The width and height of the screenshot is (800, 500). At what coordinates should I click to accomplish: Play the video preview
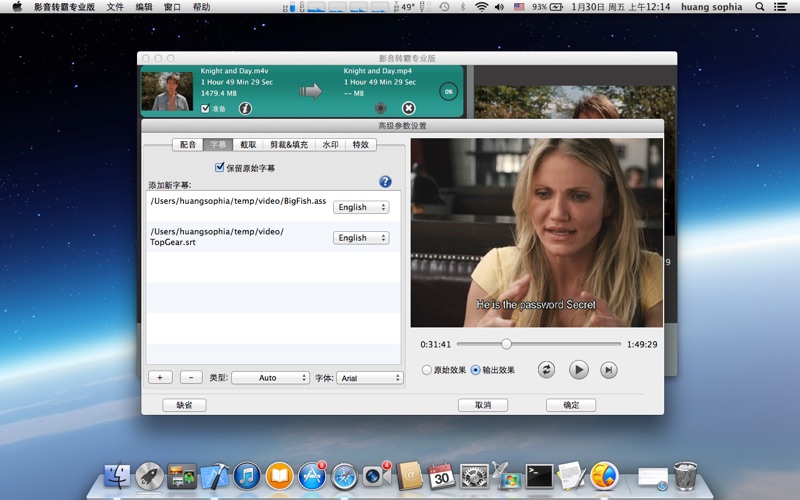click(578, 370)
